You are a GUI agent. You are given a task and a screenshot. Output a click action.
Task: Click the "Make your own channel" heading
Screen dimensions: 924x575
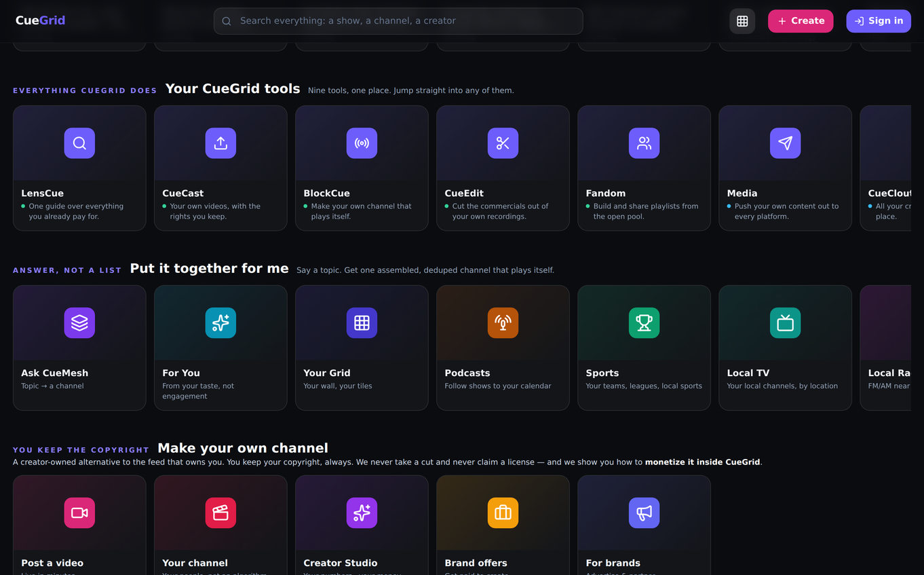coord(243,448)
